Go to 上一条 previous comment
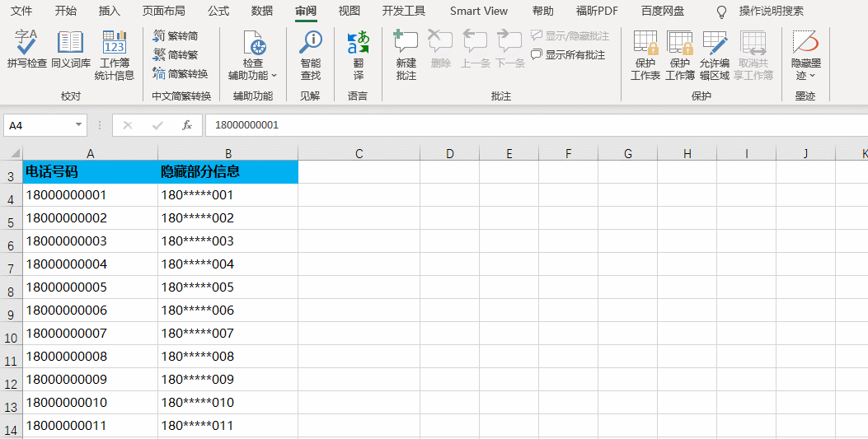 476,49
